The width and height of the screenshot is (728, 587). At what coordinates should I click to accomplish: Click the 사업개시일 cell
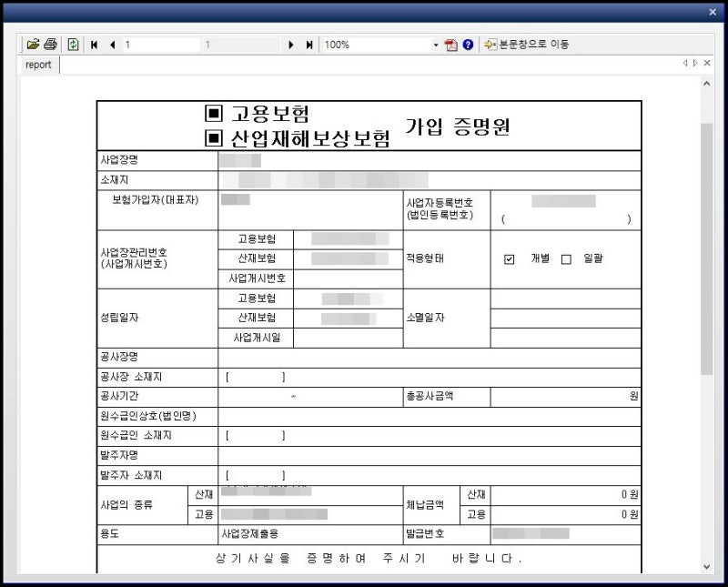(257, 338)
